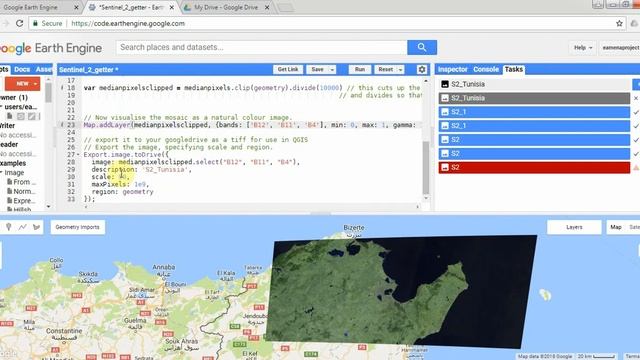Open the Help dropdown menu

click(582, 48)
